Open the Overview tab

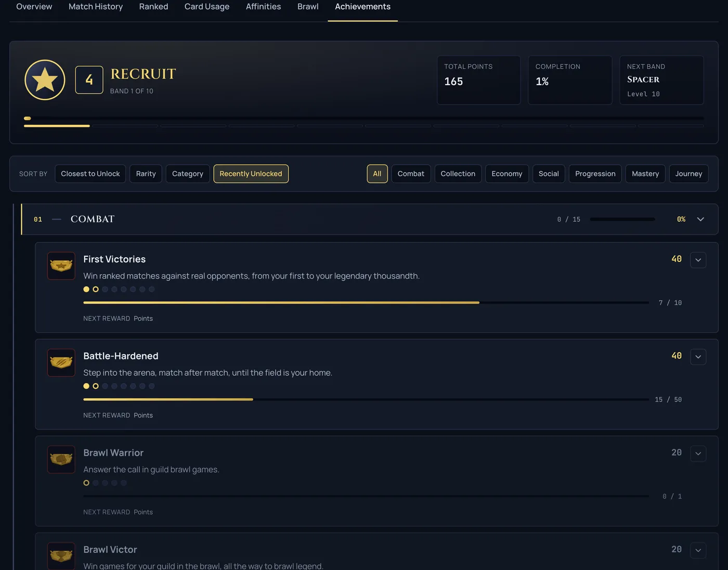point(34,7)
